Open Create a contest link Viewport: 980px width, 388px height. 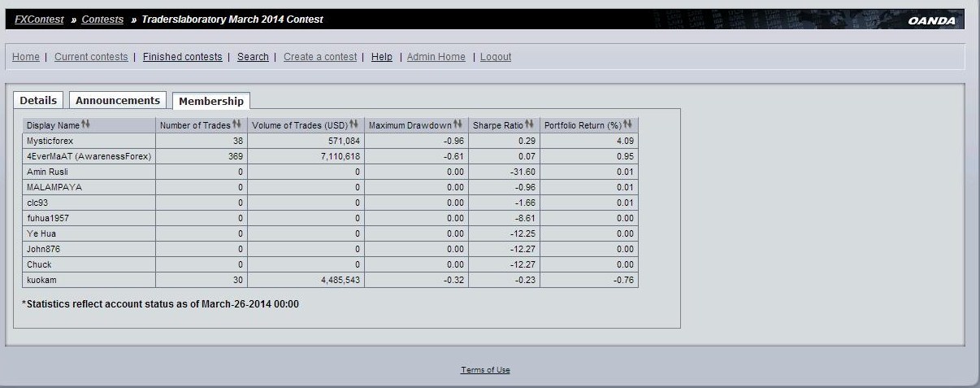click(x=320, y=57)
